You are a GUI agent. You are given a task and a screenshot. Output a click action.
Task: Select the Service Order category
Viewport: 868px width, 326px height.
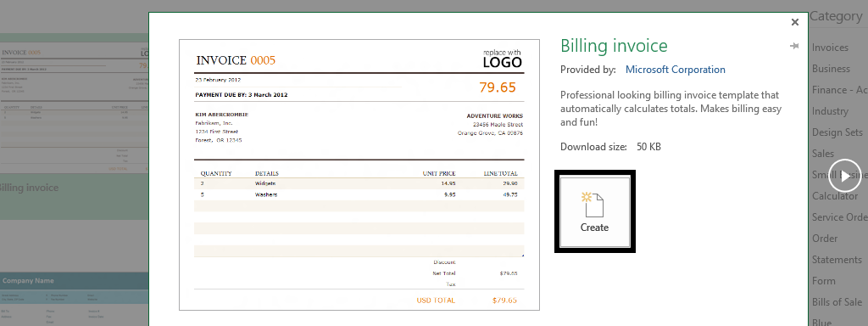[x=840, y=217]
